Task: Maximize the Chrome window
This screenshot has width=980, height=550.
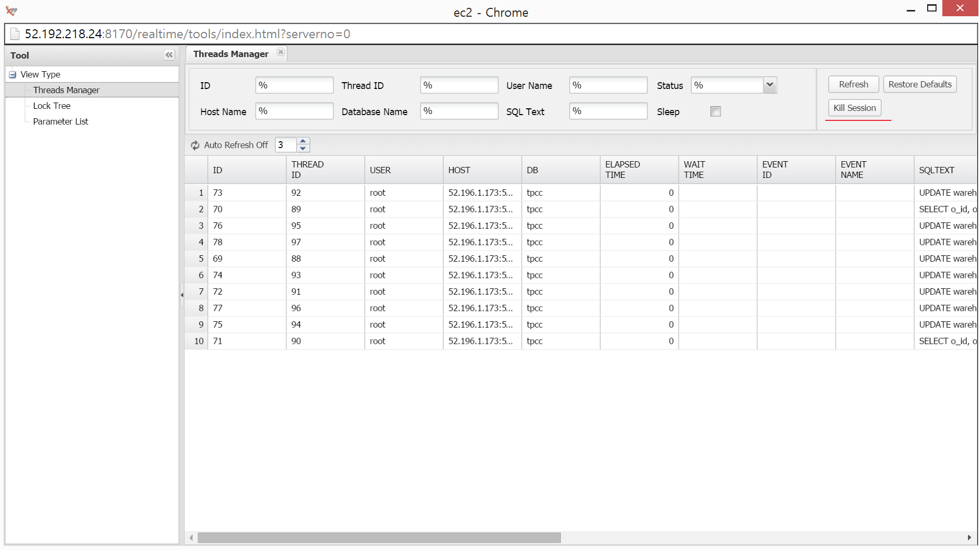Action: click(x=932, y=8)
